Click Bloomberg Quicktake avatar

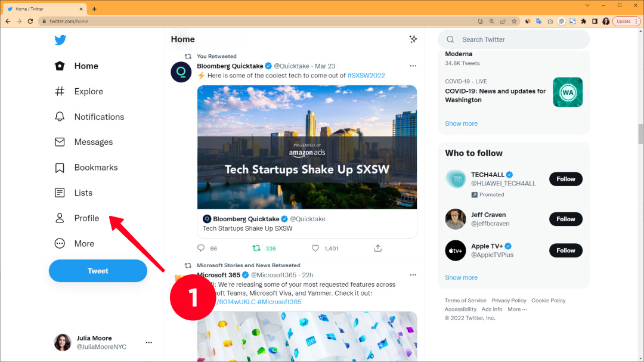pyautogui.click(x=181, y=72)
